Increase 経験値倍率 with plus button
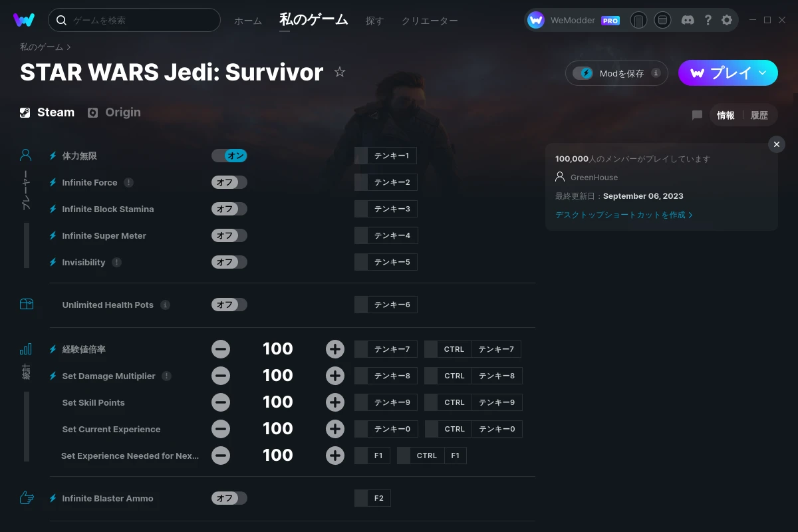Viewport: 798px width, 532px height. click(x=335, y=348)
